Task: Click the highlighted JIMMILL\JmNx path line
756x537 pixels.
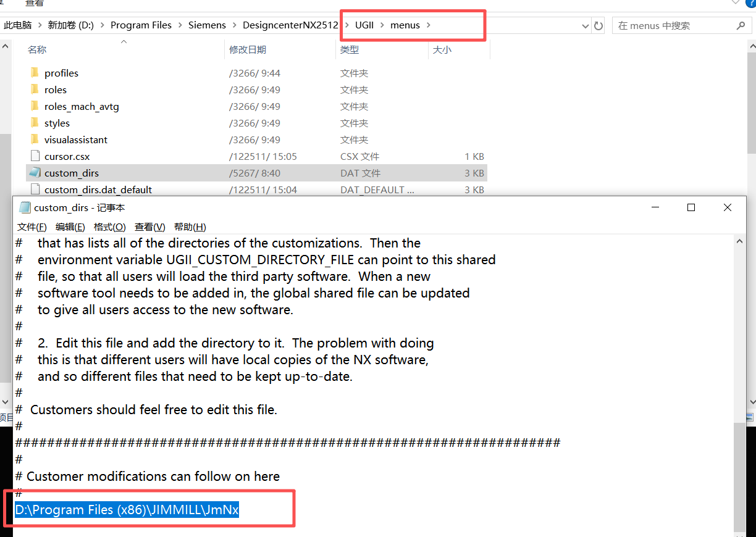Action: (x=127, y=510)
